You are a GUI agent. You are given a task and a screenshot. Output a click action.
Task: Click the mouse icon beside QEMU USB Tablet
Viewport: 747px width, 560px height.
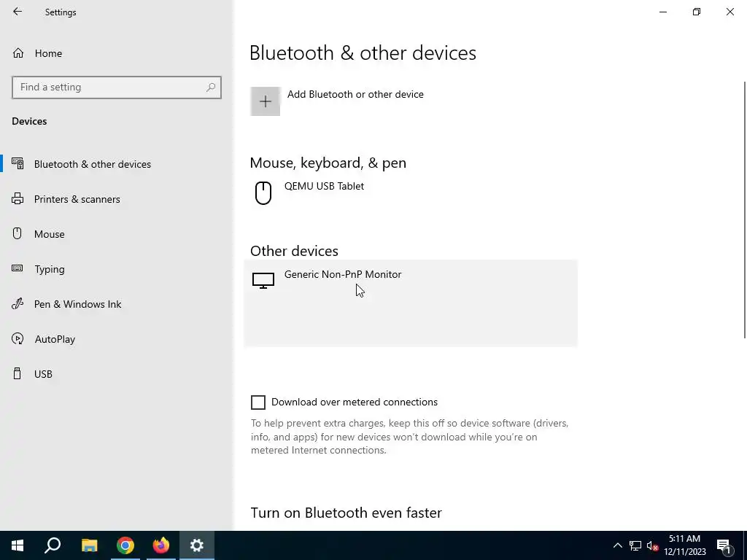[263, 192]
